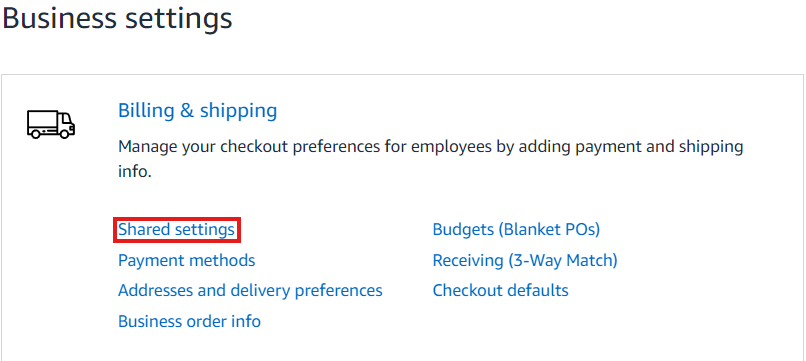The image size is (806, 361).
Task: Open the Billing & shipping heading link
Action: [197, 111]
